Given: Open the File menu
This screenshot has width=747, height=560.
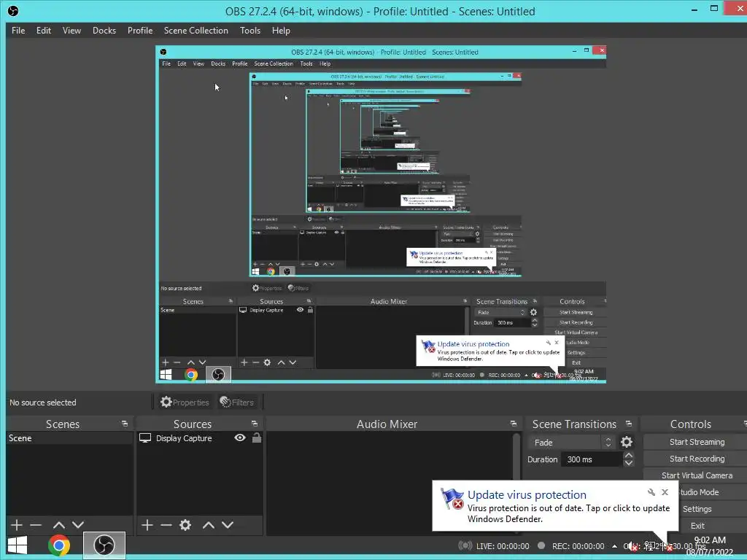Looking at the screenshot, I should pos(18,31).
